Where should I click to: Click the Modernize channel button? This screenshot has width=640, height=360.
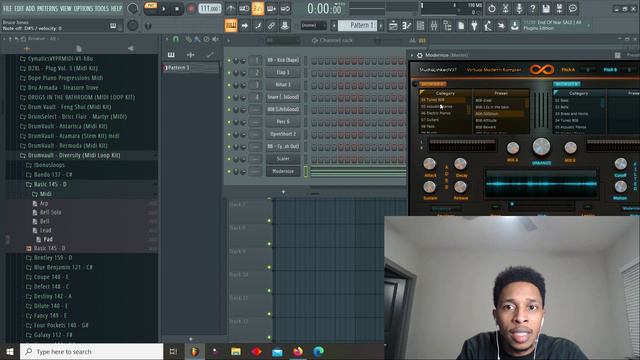[x=283, y=171]
